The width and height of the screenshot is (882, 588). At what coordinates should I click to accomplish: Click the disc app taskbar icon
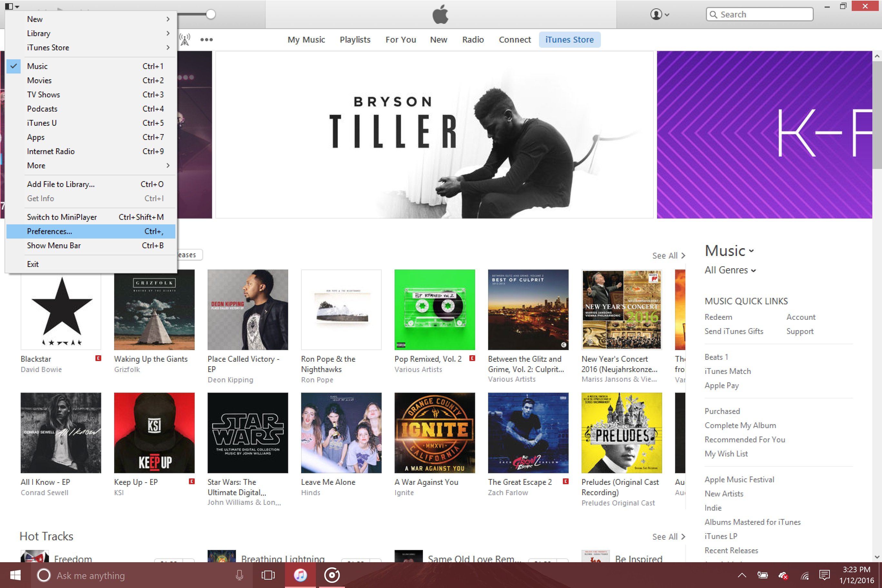(332, 575)
